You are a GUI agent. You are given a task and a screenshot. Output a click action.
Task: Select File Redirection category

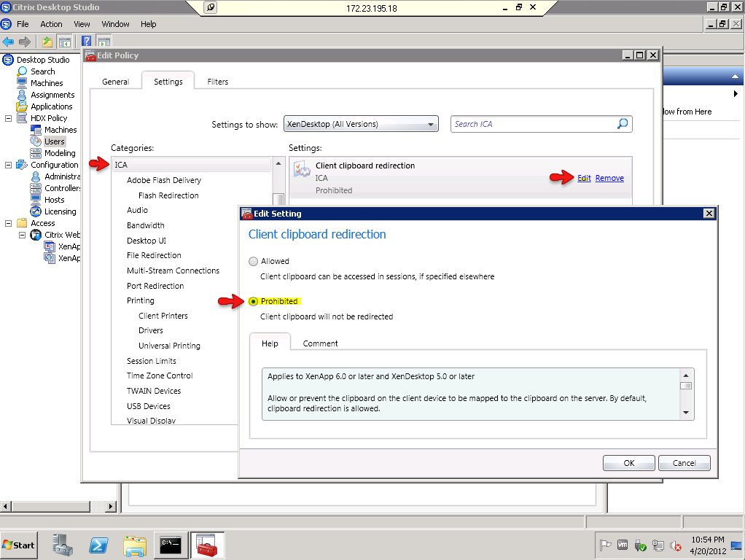coord(154,255)
